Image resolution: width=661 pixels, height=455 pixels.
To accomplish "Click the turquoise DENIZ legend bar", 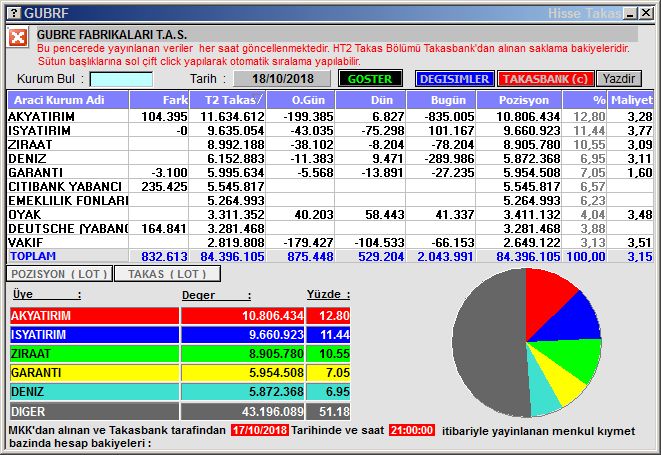I will (x=94, y=392).
